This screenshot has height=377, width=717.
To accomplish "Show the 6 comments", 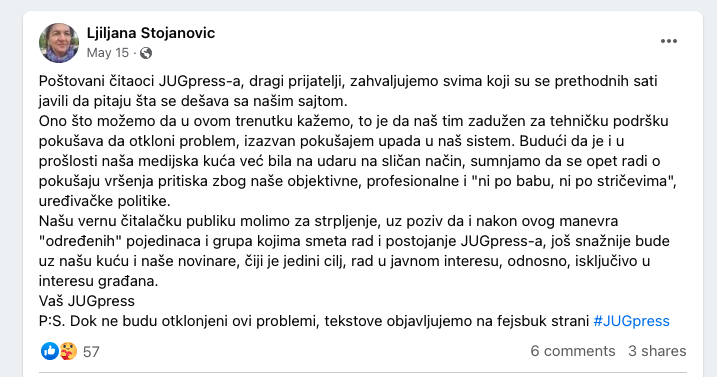I will (x=573, y=351).
